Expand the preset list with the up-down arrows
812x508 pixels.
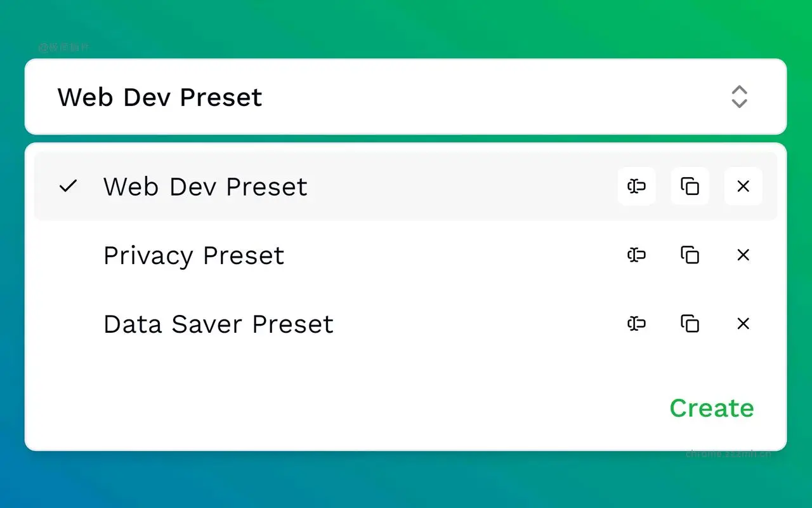(x=739, y=97)
